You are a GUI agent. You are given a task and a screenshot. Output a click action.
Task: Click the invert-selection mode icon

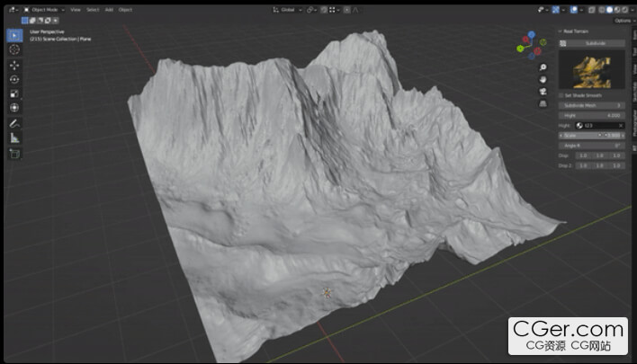pyautogui.click(x=48, y=21)
